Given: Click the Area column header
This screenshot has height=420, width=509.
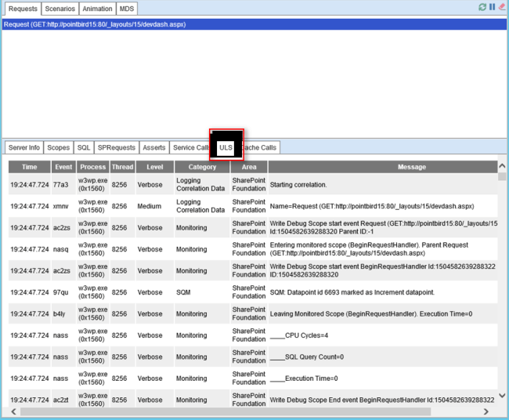Looking at the screenshot, I should click(249, 167).
